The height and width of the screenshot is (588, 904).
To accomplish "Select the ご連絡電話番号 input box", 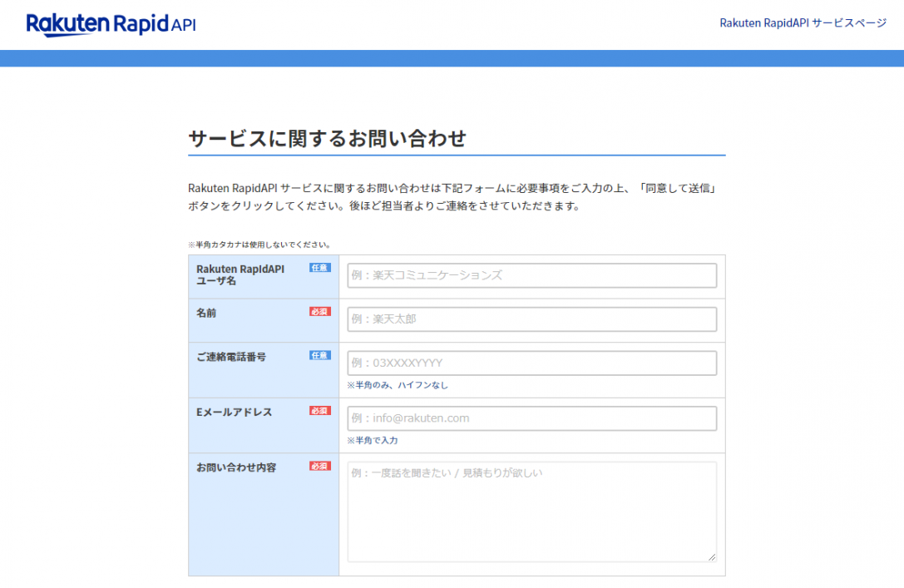I will (x=531, y=363).
